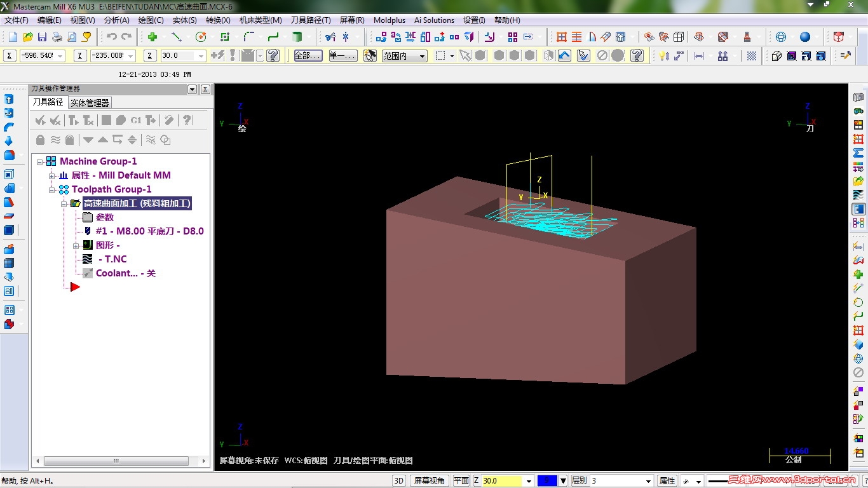Screen dimensions: 868x488
Task: Click the green cylinder solid icon
Action: 297,37
